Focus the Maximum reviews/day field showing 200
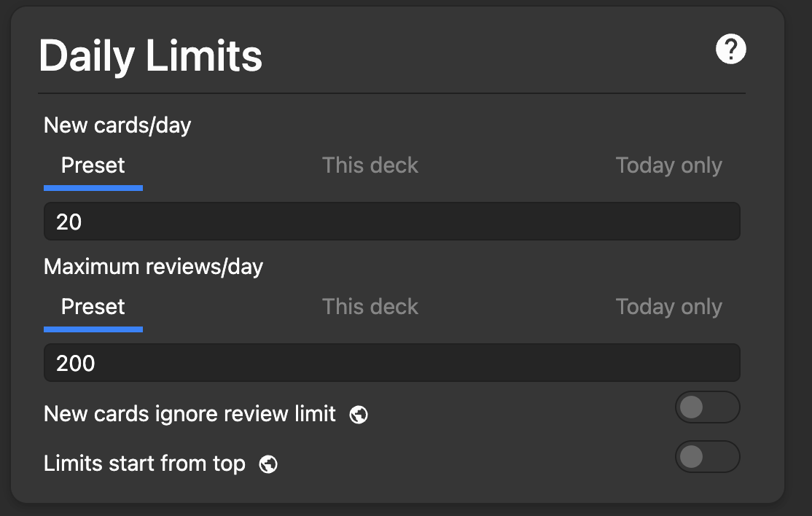 coord(392,363)
